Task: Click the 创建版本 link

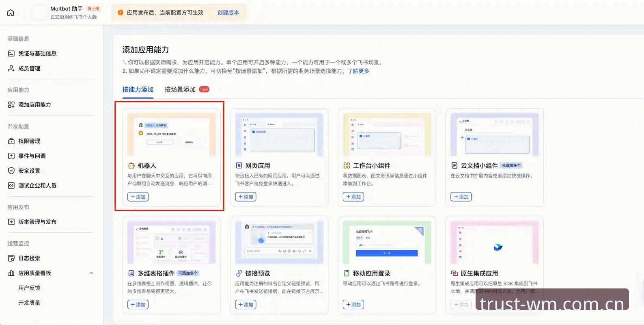Action: pos(228,13)
